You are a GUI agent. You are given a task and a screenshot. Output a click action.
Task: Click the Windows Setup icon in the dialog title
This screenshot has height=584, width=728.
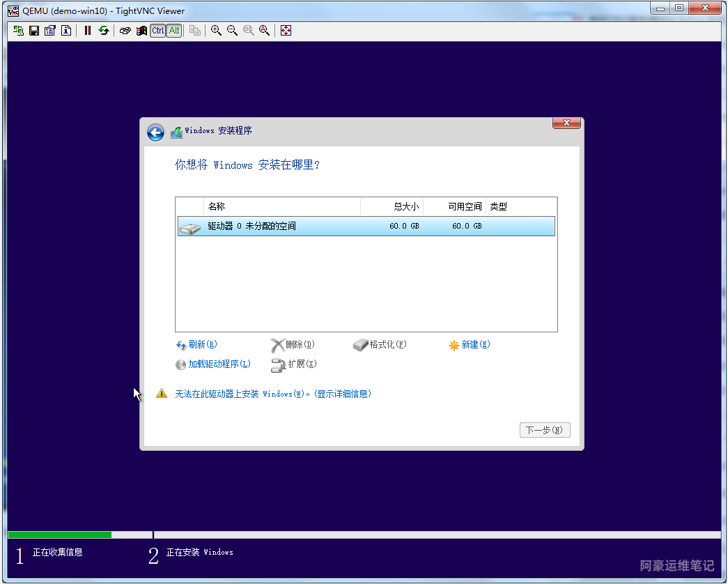(x=176, y=132)
